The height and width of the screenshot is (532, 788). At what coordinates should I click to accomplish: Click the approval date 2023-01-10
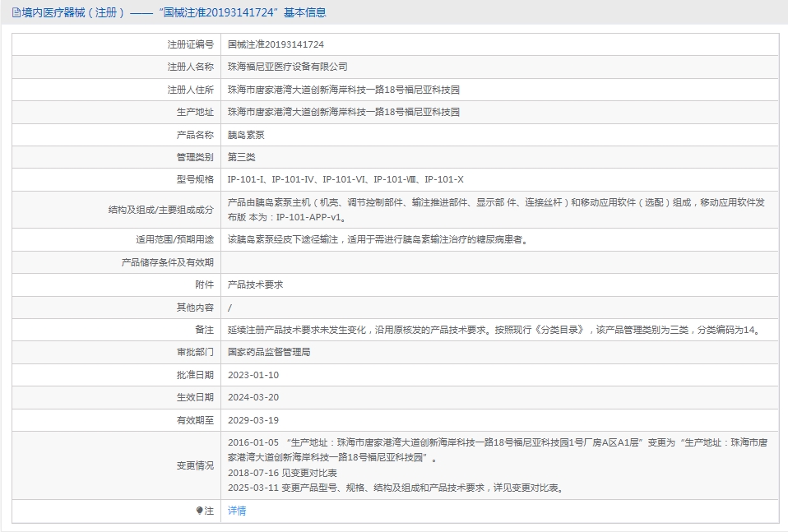click(x=253, y=375)
